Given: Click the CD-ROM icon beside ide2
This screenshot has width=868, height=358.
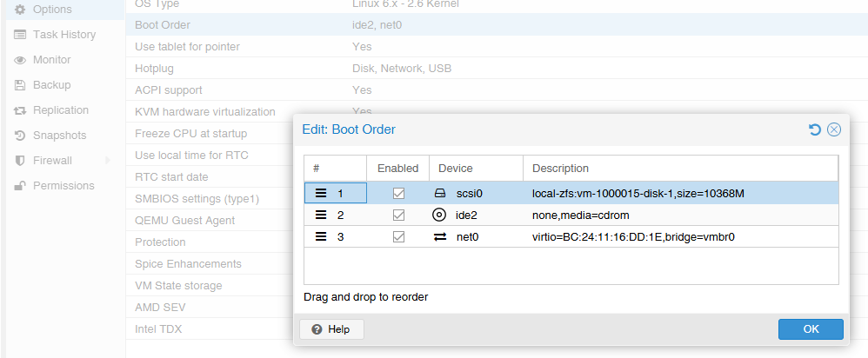Looking at the screenshot, I should [x=439, y=215].
